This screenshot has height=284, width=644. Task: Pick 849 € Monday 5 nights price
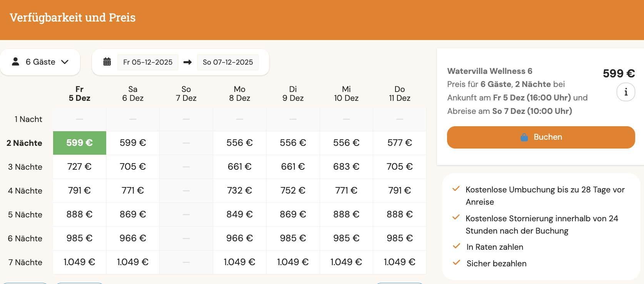tap(239, 214)
